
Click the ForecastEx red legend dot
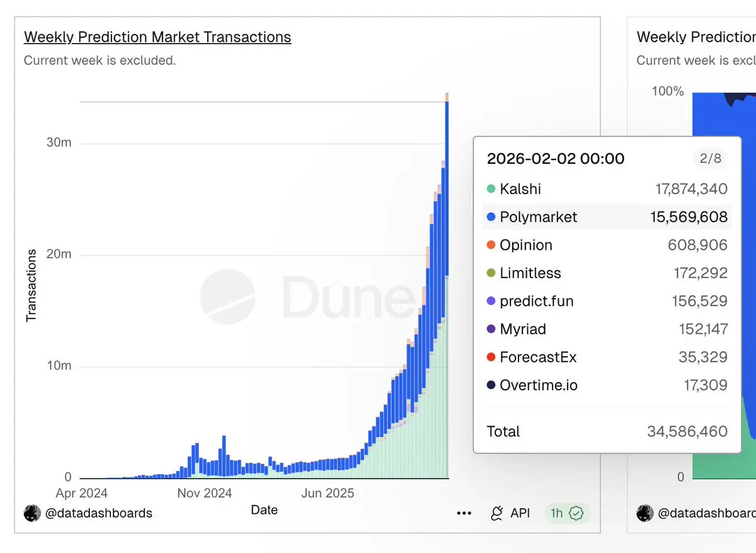(491, 357)
